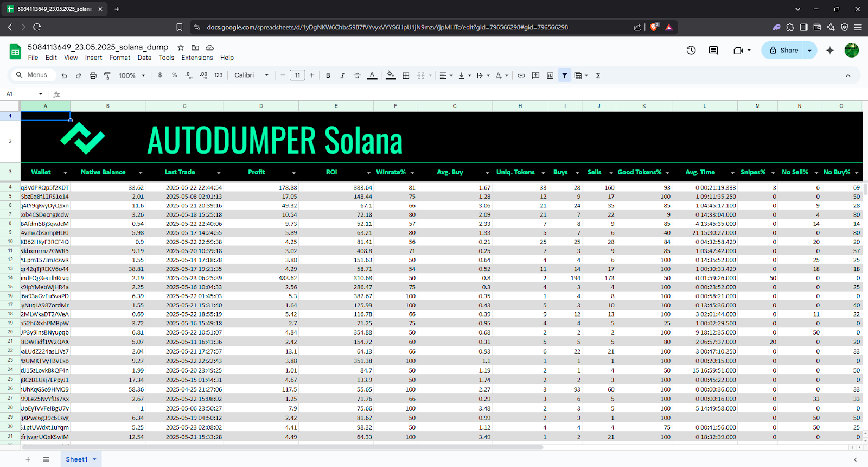Open version history clock icon
Screen dimensions: 868x467
(691, 51)
